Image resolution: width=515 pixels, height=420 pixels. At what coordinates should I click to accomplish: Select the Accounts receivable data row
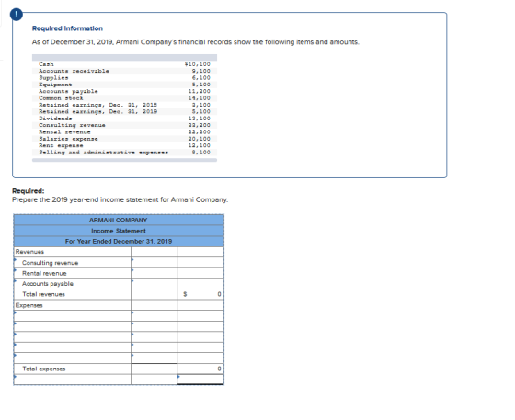pos(124,71)
